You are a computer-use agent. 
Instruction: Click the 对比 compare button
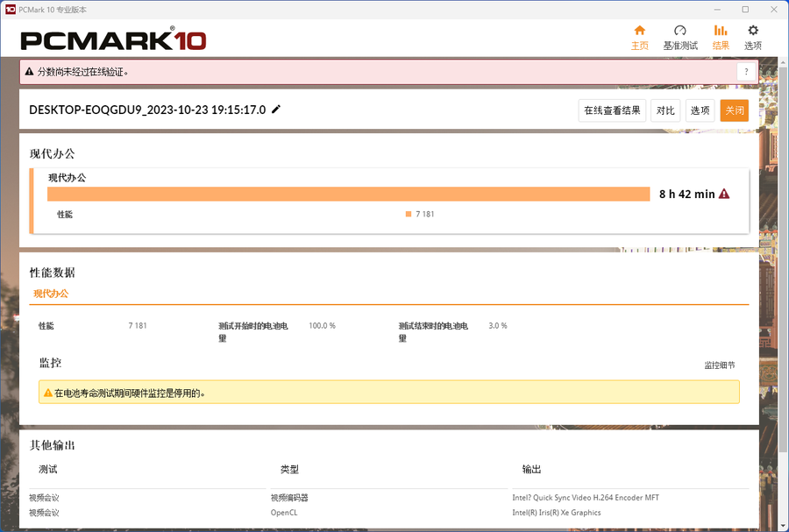[665, 110]
